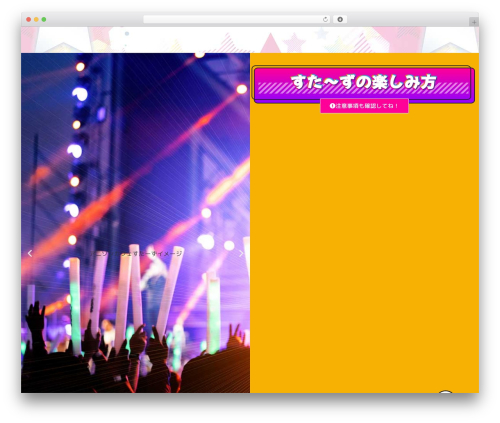Screen dimensions: 500x423
Task: Close the window with red button
Action: click(29, 20)
